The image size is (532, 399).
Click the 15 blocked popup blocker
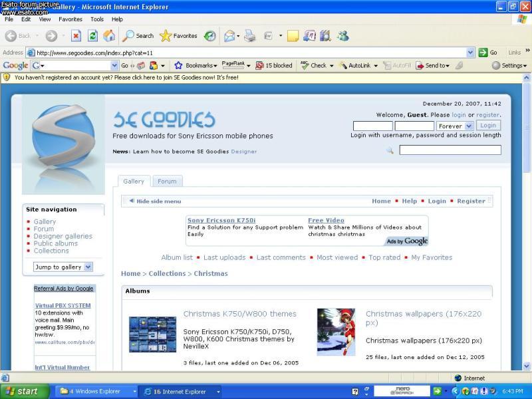(273, 65)
